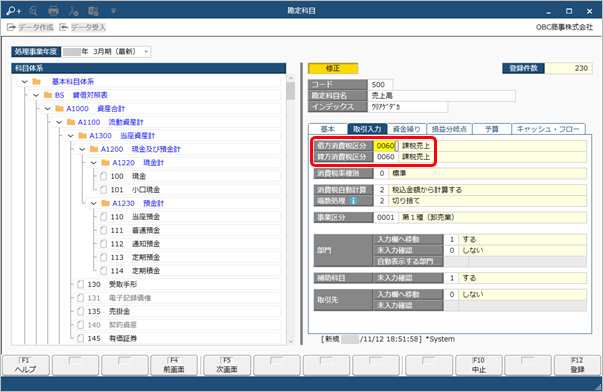The height and width of the screenshot is (392, 603).
Task: Click the 取引先 入力欄へ移動 value field
Action: point(451,295)
